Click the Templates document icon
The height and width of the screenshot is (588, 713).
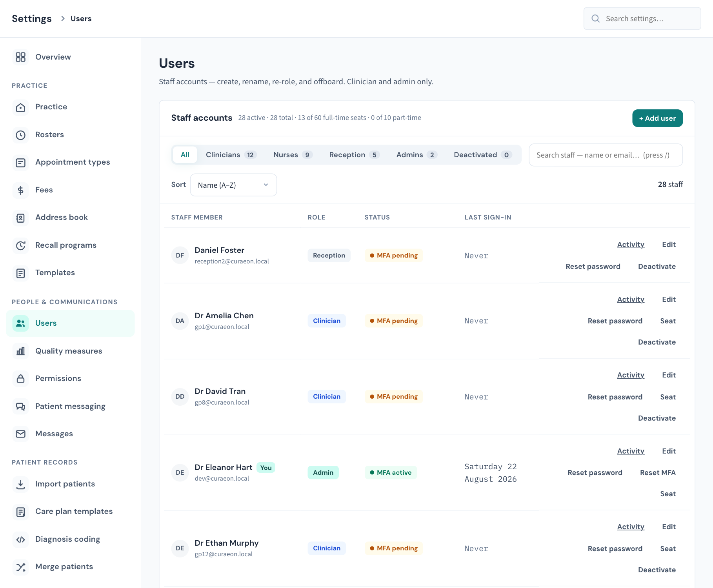coord(20,273)
